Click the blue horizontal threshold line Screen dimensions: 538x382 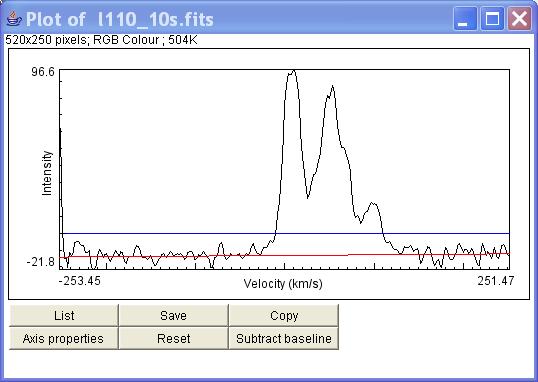coord(285,233)
